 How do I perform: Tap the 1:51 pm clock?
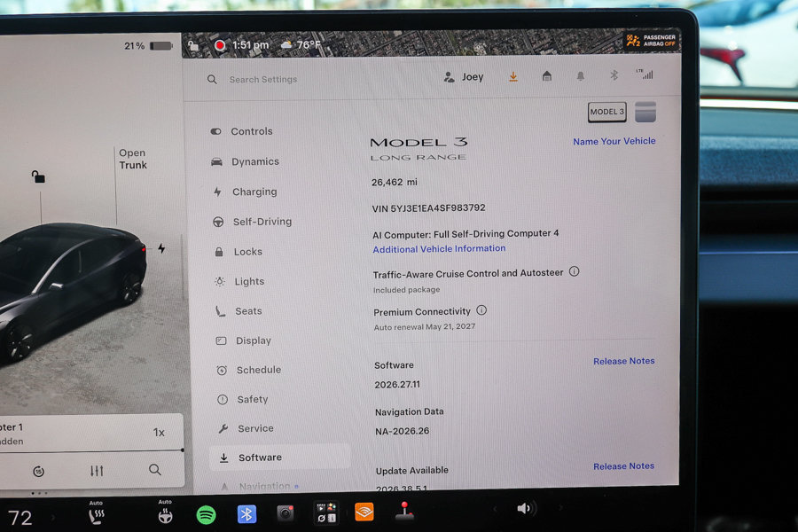(x=250, y=45)
